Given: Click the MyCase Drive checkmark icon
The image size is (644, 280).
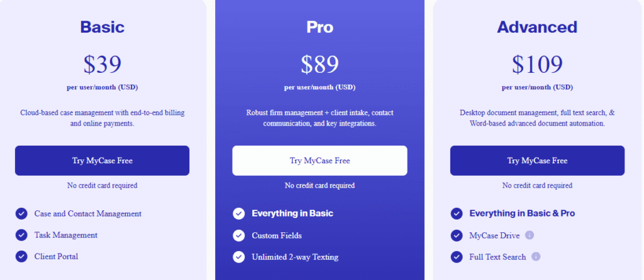Looking at the screenshot, I should 457,235.
